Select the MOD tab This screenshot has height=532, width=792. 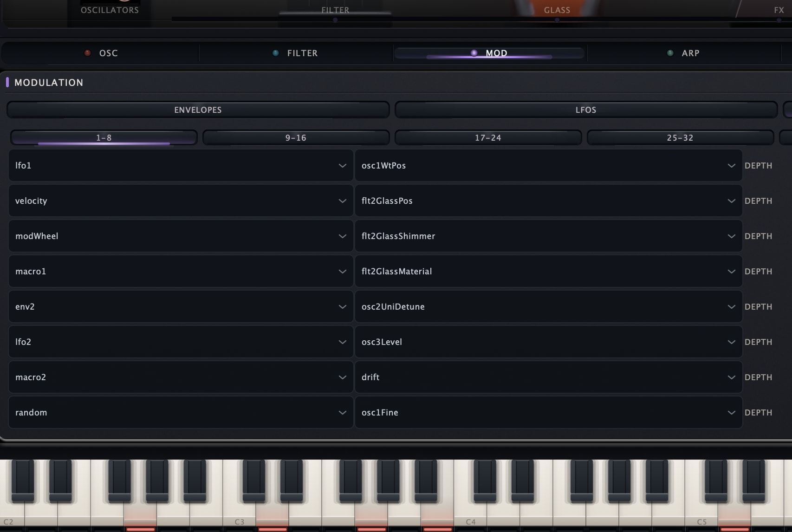point(489,53)
